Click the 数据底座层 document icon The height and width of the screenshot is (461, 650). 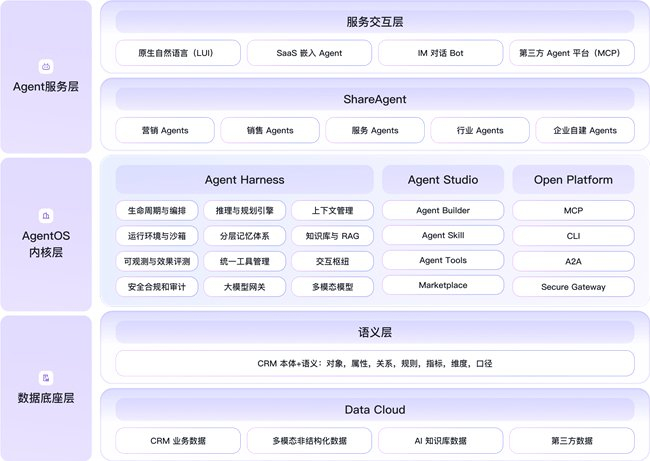pos(46,378)
